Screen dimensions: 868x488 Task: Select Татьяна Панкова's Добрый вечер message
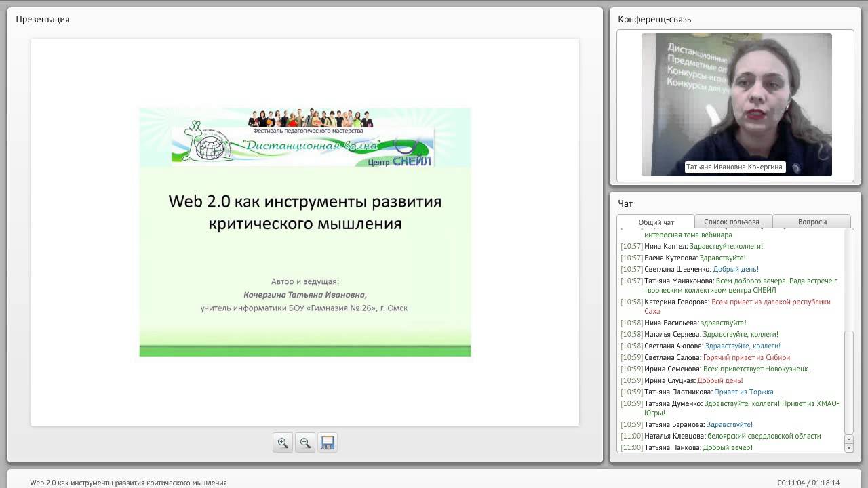pyautogui.click(x=686, y=447)
